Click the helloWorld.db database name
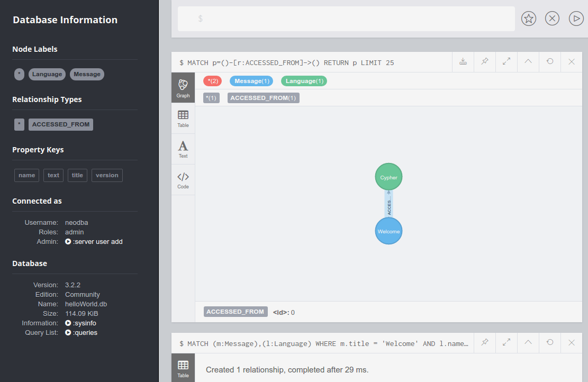 pos(86,304)
